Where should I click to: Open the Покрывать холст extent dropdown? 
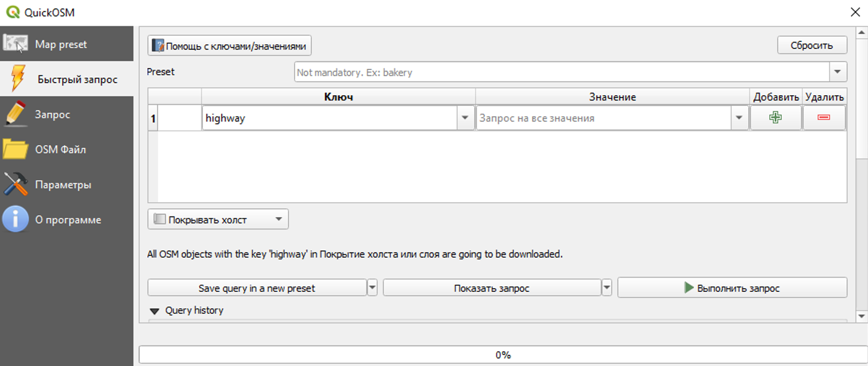278,219
